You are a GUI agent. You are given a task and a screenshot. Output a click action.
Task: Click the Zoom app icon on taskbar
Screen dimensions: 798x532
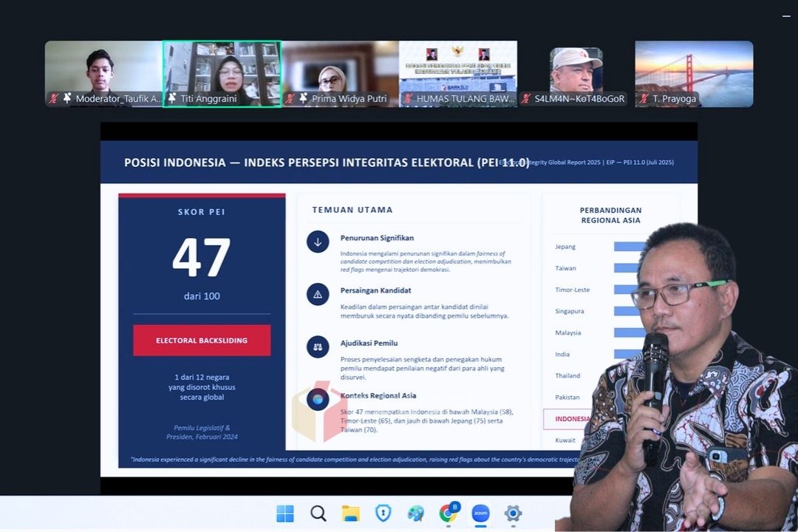pyautogui.click(x=480, y=514)
